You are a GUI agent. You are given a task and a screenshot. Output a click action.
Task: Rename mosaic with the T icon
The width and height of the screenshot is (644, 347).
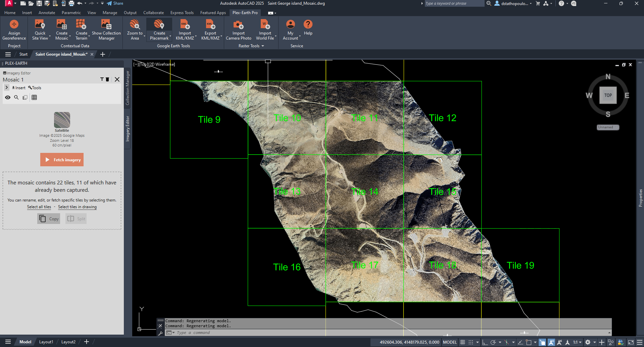pos(102,79)
